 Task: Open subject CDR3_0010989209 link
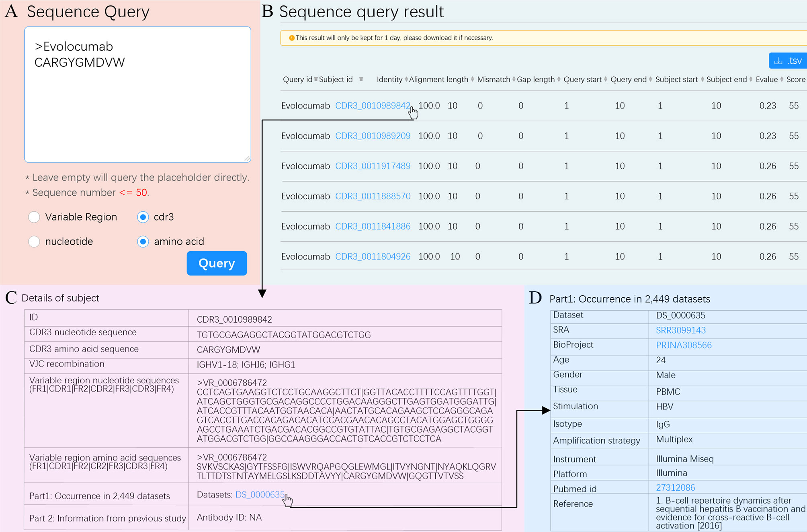[373, 136]
